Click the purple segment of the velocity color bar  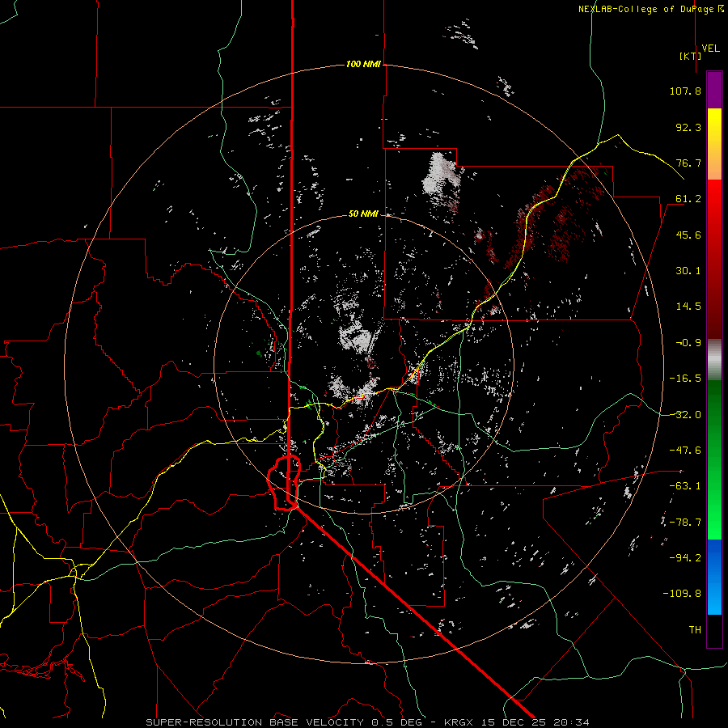pos(714,90)
